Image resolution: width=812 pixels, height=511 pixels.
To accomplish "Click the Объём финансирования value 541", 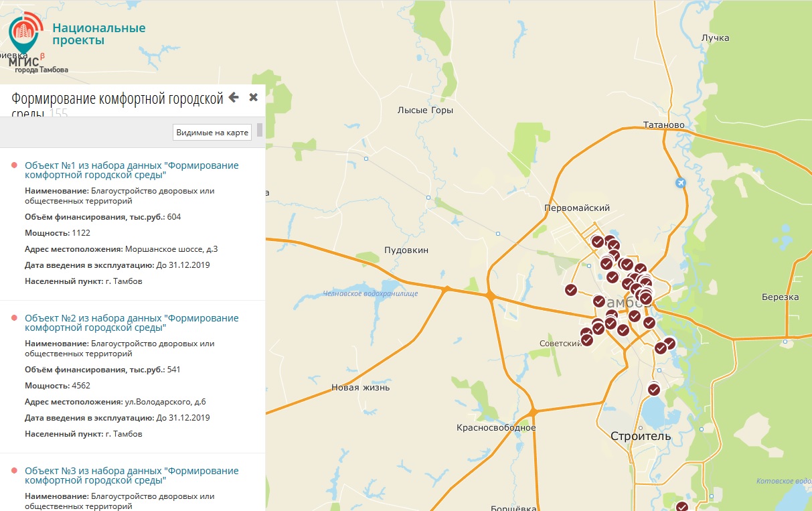I will tap(174, 370).
